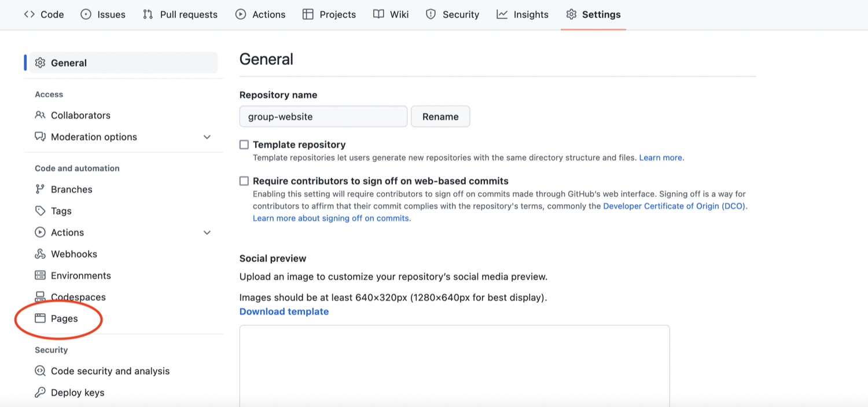Click the play icon beside sidebar Actions
Viewport: 868px width, 407px height.
40,232
